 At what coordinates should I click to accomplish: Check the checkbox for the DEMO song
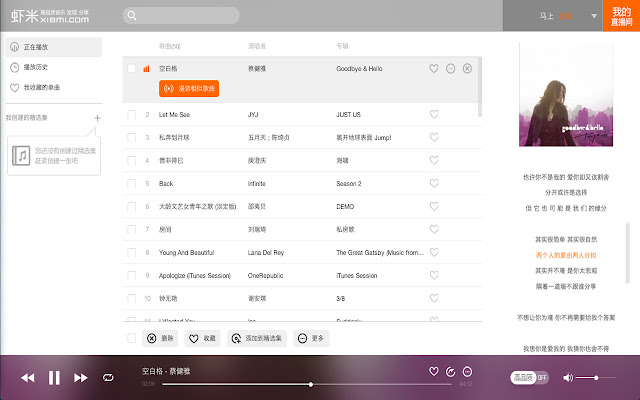point(131,207)
